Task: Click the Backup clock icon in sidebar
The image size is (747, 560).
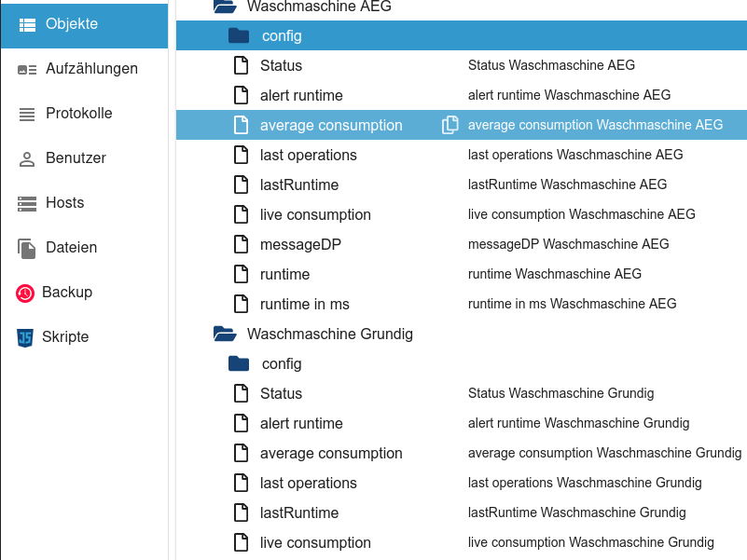Action: [25, 293]
